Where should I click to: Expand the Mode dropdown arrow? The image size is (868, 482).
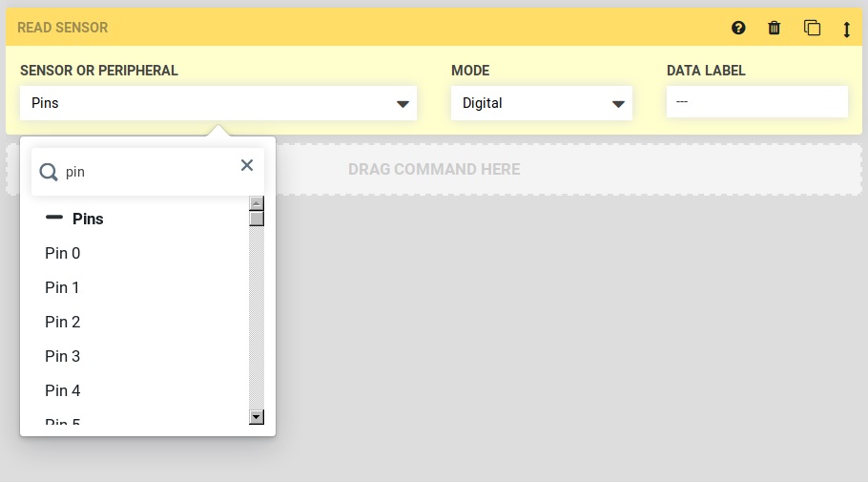tap(618, 104)
